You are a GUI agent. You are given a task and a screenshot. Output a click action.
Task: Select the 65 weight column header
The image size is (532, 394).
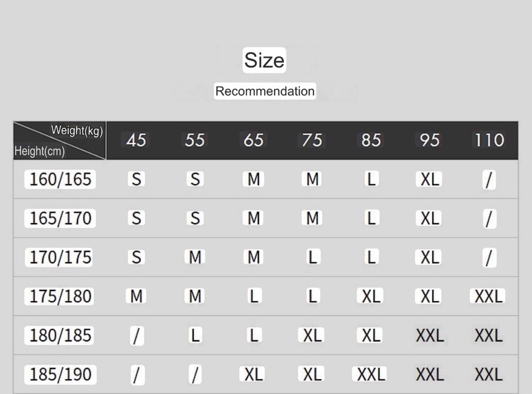pyautogui.click(x=253, y=140)
